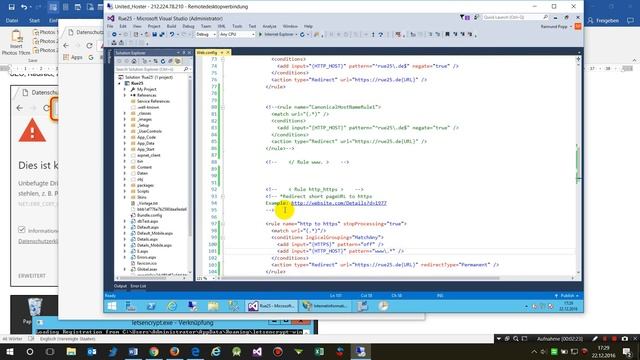Select Bundle.config in Solution Explorer
This screenshot has width=640, height=360.
[x=149, y=215]
